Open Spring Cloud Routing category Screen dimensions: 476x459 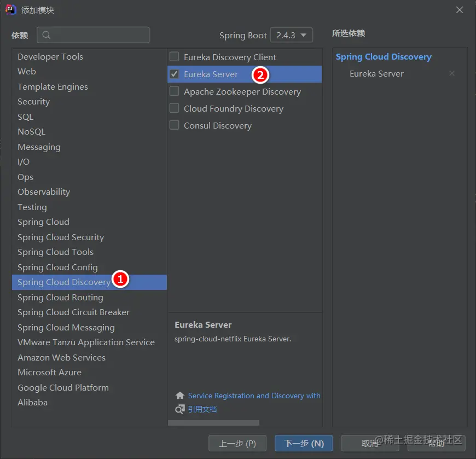pos(89,297)
